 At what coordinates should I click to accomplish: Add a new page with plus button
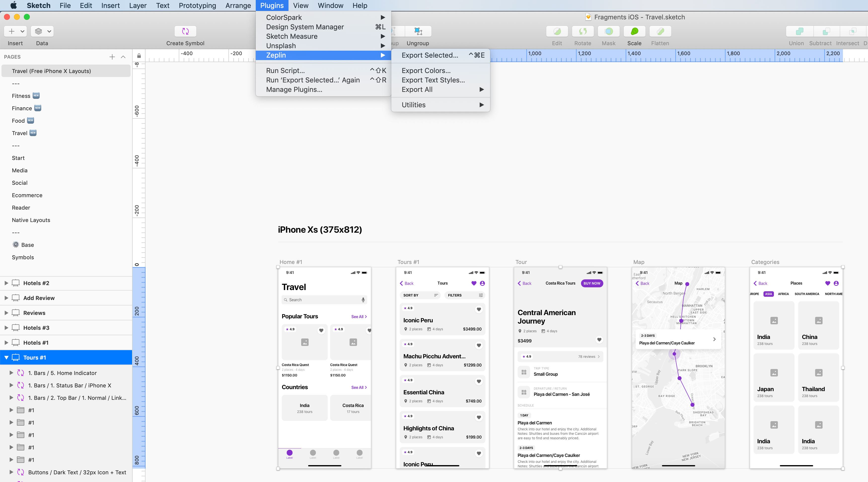(112, 57)
